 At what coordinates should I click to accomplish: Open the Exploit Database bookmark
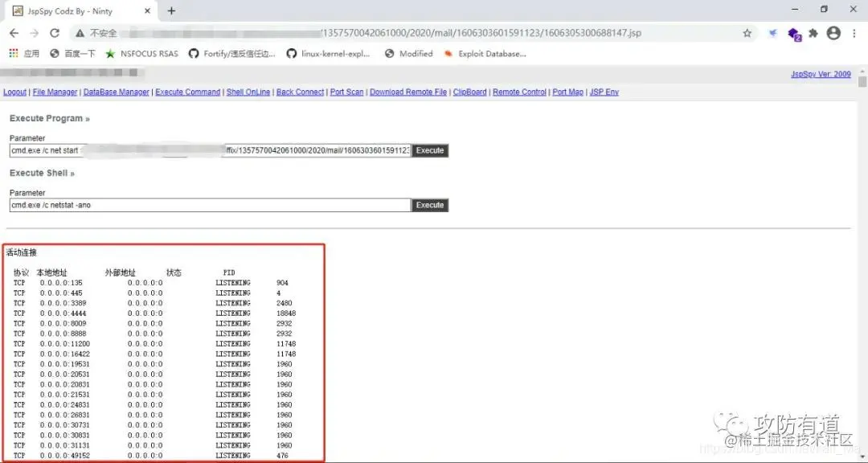coord(485,54)
